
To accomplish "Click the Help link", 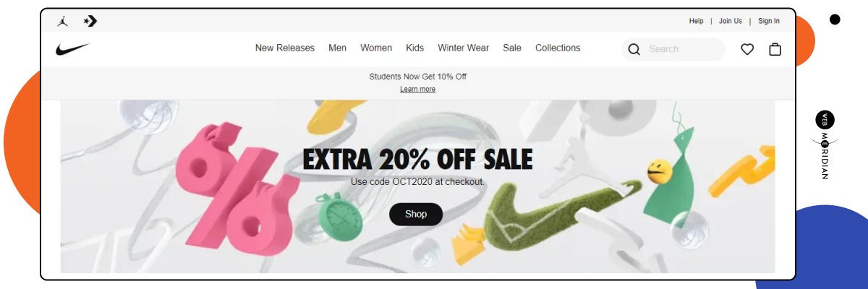I will coord(697,21).
